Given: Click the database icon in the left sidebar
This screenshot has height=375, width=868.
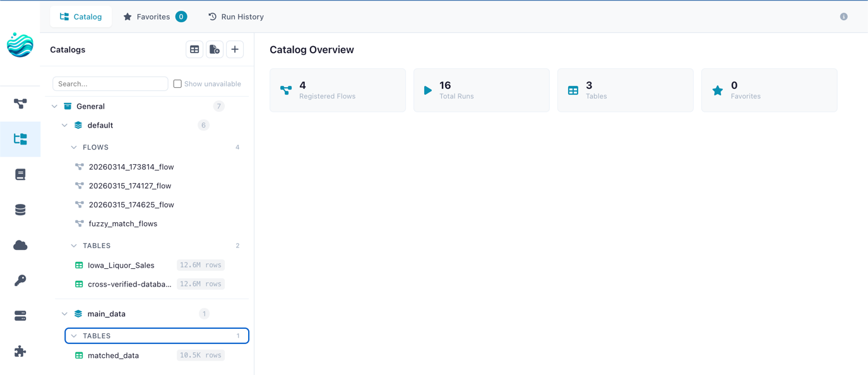Looking at the screenshot, I should [20, 210].
